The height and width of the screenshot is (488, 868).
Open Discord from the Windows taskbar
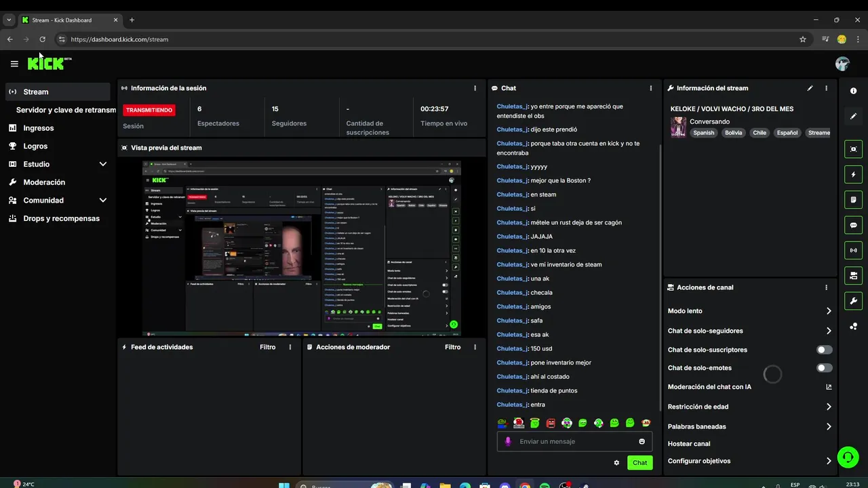505,485
